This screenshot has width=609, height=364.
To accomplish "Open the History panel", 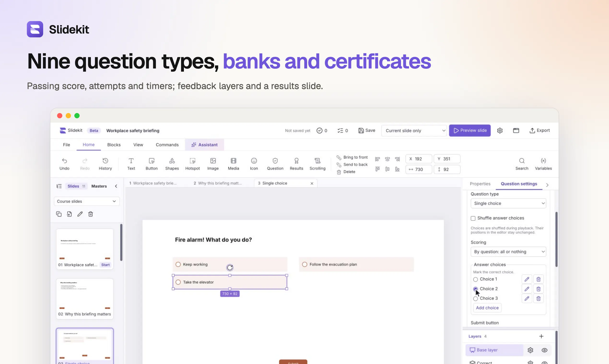I will tap(105, 164).
